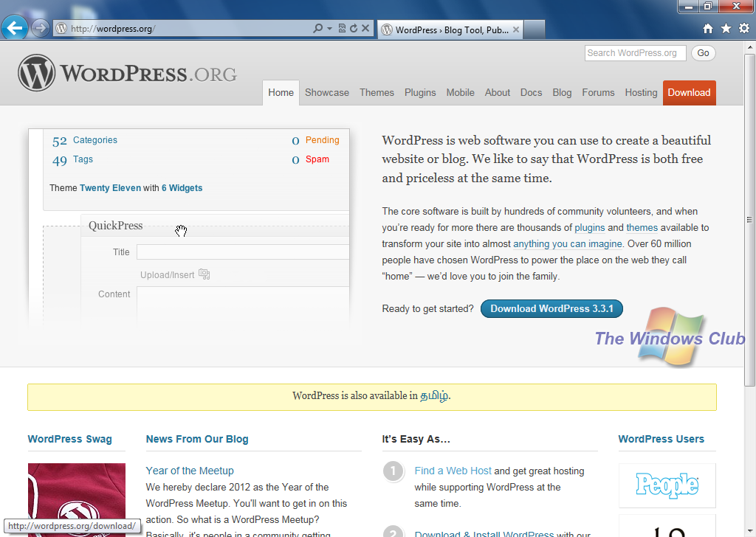Click the WordPress tab title
Image resolution: width=756 pixels, height=537 pixels.
452,30
